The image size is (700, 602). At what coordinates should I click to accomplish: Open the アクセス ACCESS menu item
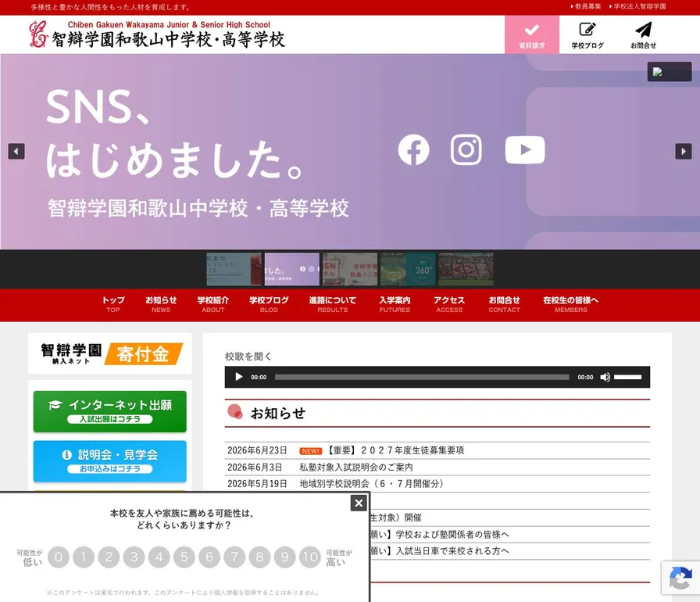(449, 305)
